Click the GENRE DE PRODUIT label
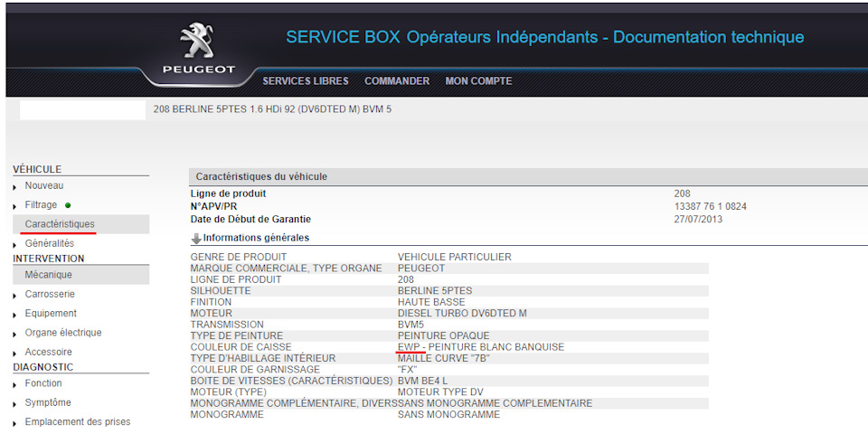This screenshot has height=434, width=868. (x=239, y=257)
